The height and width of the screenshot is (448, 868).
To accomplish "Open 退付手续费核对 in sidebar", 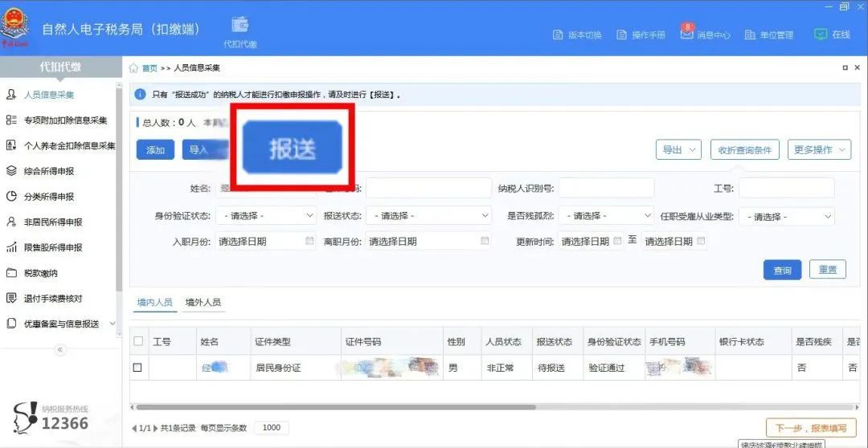I will pyautogui.click(x=53, y=299).
